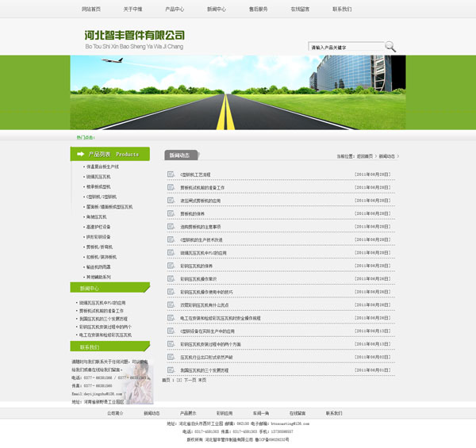Click document icon beside C型钢设备在实际生产中的应用
Screen dimensions: 476x448
(x=171, y=331)
